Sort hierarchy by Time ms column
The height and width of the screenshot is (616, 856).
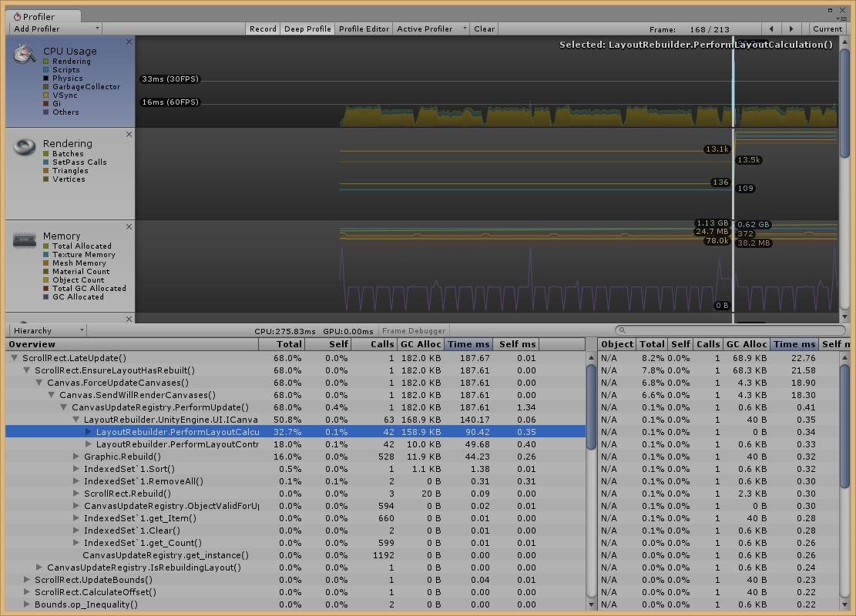click(468, 344)
